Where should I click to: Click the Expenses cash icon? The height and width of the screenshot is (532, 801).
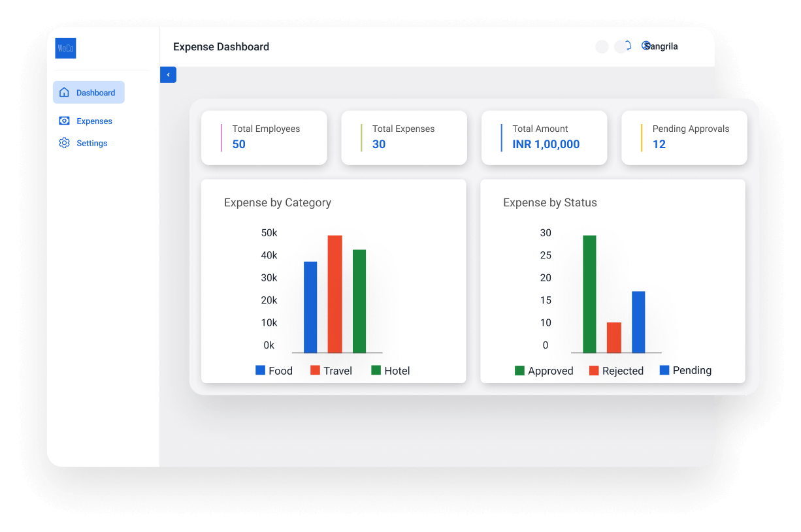click(x=64, y=121)
